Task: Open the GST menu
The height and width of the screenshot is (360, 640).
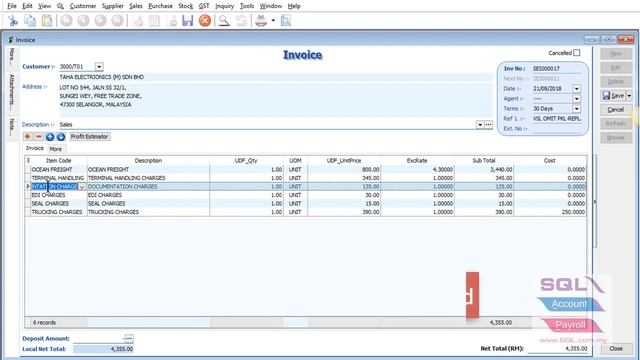Action: pyautogui.click(x=204, y=6)
